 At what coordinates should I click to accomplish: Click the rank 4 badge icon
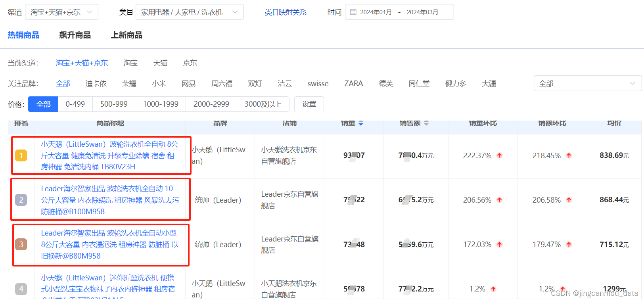coord(21,289)
